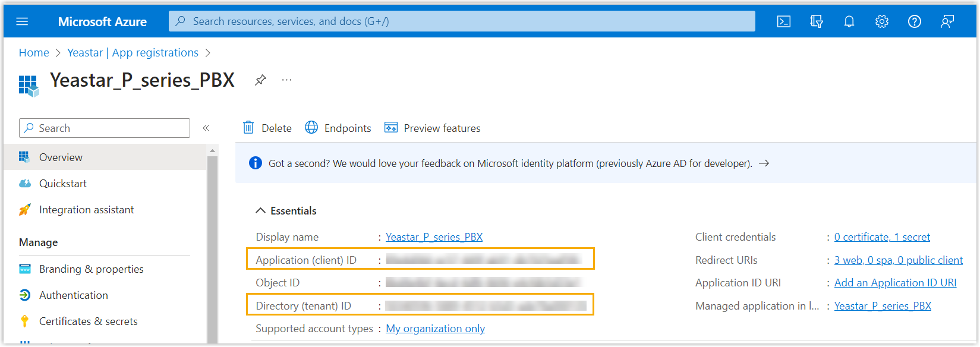This screenshot has width=980, height=347.
Task: Click the Add an Application ID URI link
Action: pos(895,283)
